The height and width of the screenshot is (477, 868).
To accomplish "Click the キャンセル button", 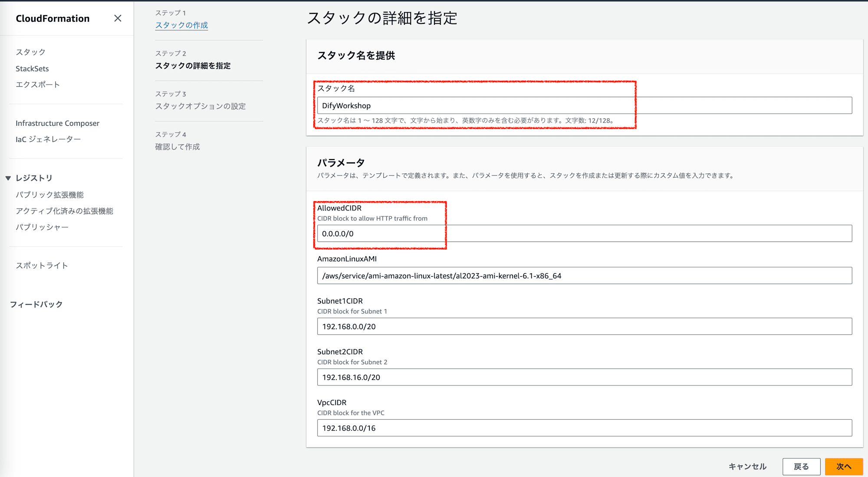I will [747, 467].
